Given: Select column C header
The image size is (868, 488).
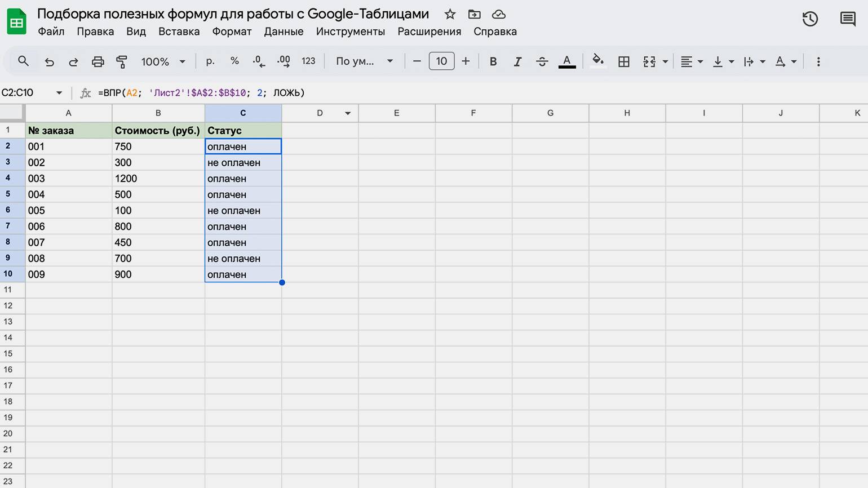Looking at the screenshot, I should (243, 113).
